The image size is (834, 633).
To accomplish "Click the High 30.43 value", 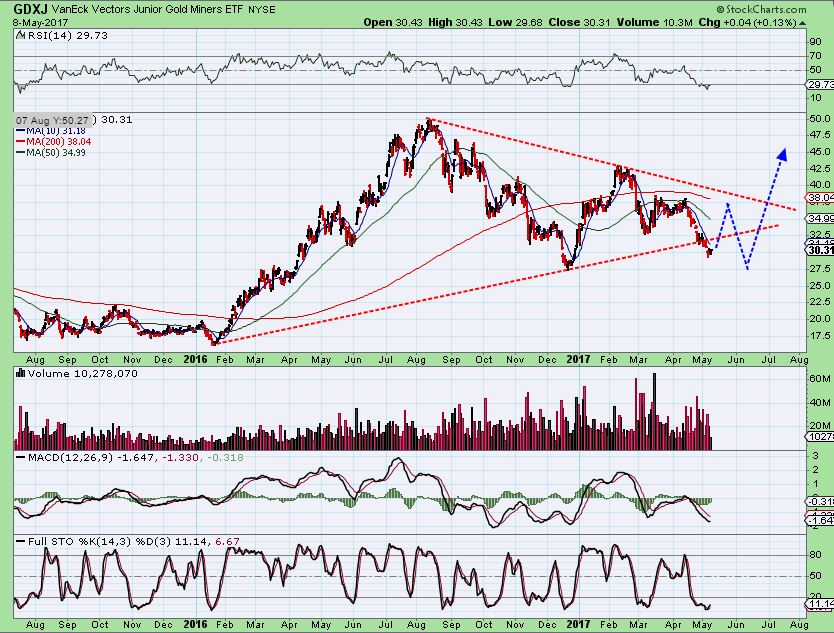I will click(x=456, y=22).
